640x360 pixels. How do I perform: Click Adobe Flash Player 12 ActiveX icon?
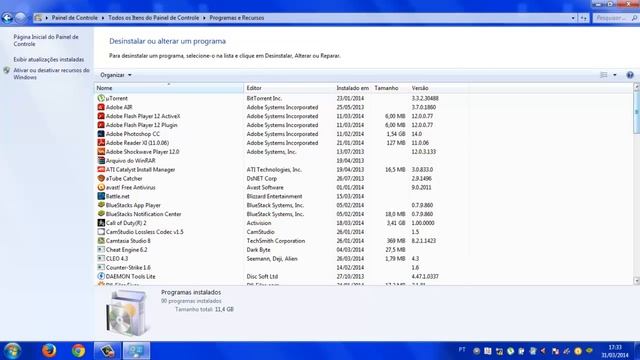click(101, 116)
